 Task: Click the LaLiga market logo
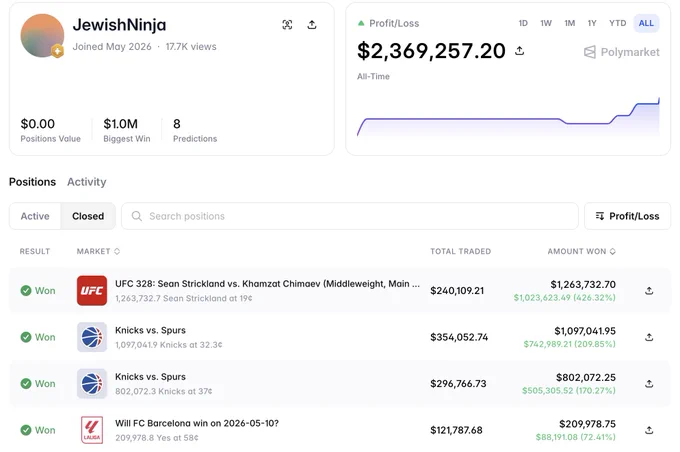92,430
